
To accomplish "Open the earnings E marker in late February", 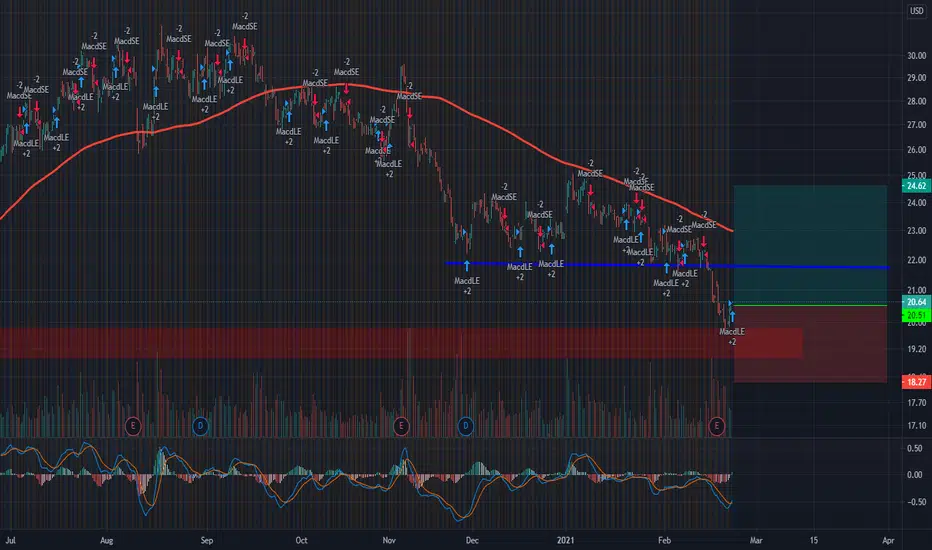I will tap(717, 426).
